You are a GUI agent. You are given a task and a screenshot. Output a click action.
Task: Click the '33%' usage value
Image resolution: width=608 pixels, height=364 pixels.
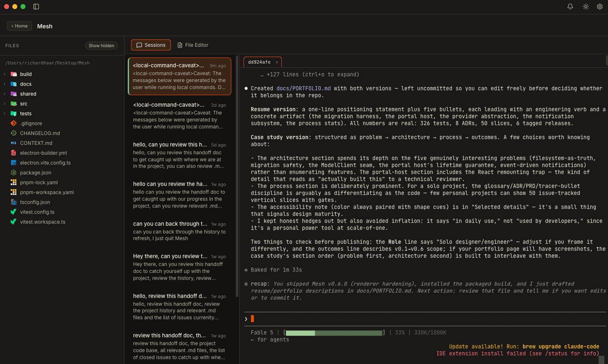[400, 333]
